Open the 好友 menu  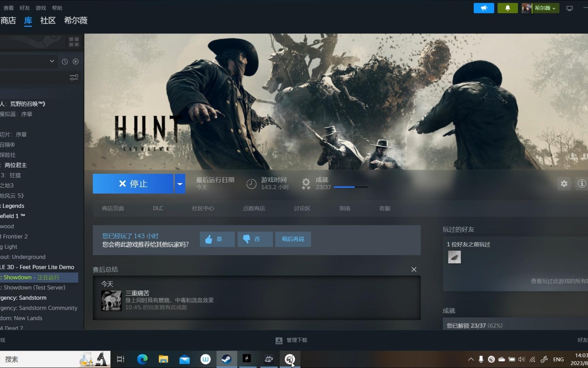24,8
